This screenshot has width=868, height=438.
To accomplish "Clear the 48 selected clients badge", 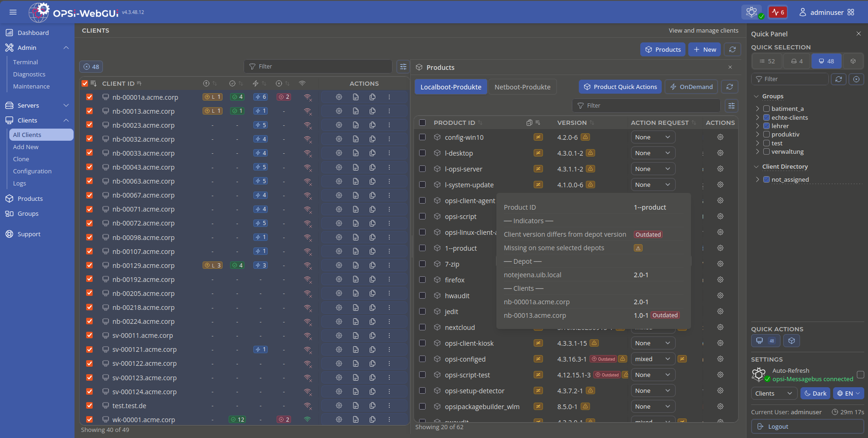I will click(x=91, y=67).
